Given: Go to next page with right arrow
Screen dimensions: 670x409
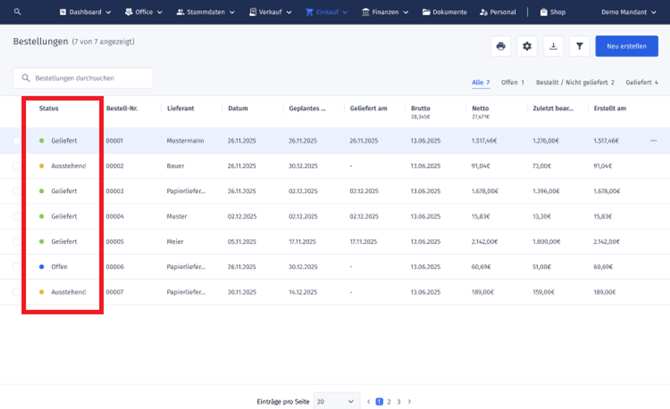Looking at the screenshot, I should pyautogui.click(x=409, y=401).
